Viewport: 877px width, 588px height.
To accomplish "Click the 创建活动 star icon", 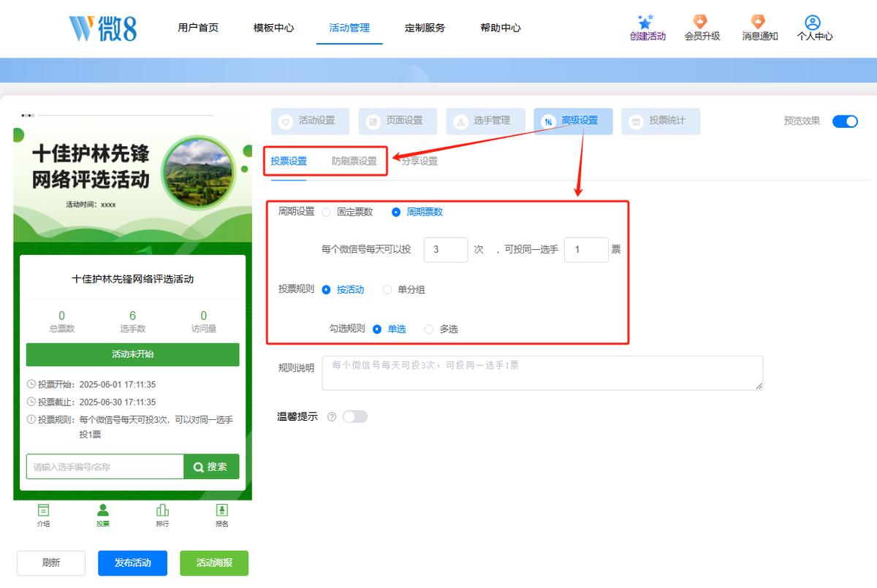I will click(x=645, y=22).
